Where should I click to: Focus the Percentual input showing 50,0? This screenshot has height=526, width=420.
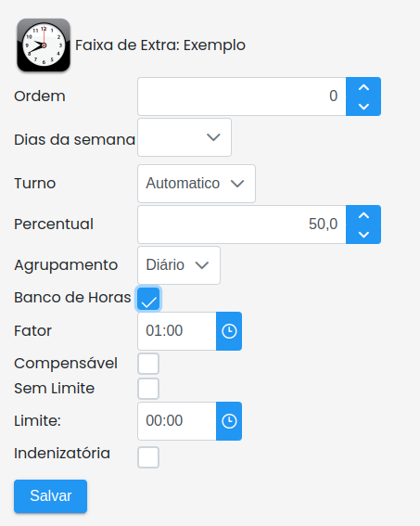tap(242, 225)
